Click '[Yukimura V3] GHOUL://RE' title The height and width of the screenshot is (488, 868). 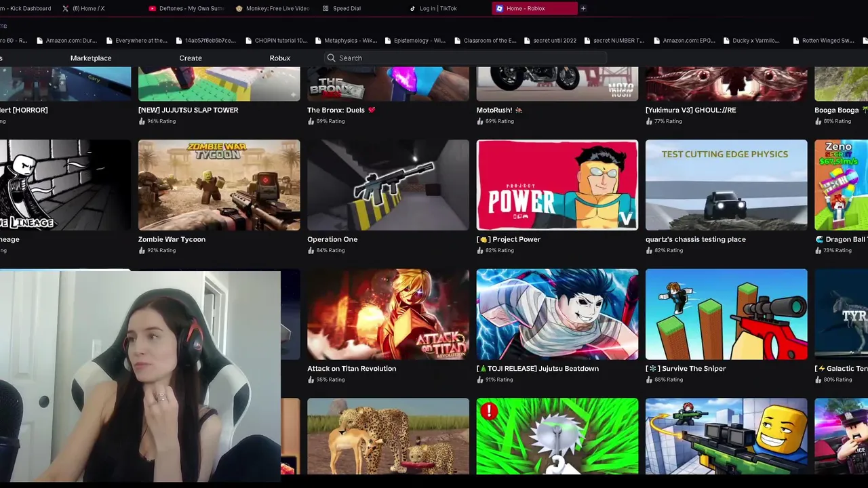tap(690, 110)
